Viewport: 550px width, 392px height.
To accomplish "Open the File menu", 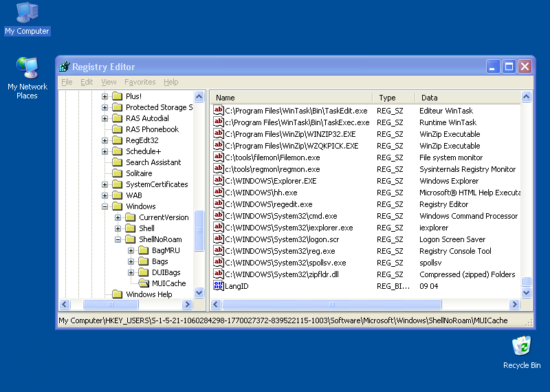I will pyautogui.click(x=67, y=82).
